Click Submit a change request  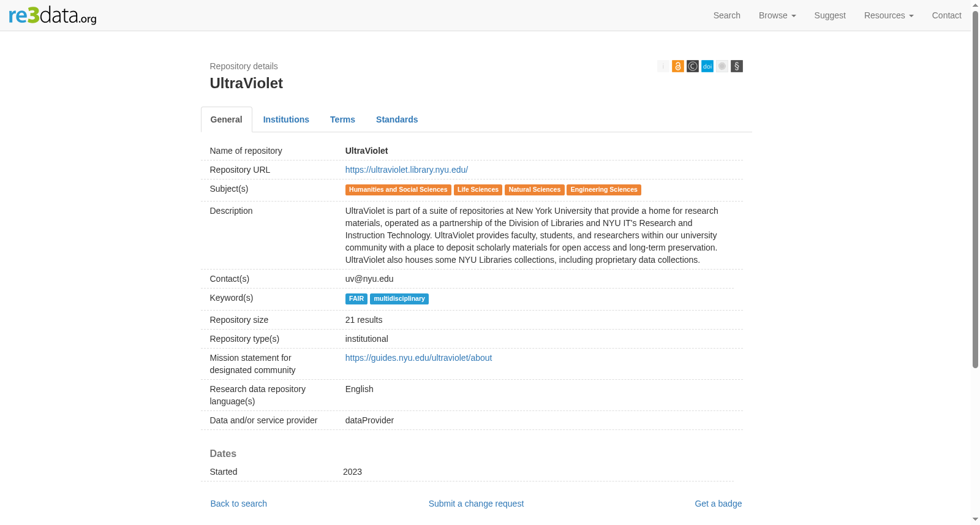click(x=476, y=504)
